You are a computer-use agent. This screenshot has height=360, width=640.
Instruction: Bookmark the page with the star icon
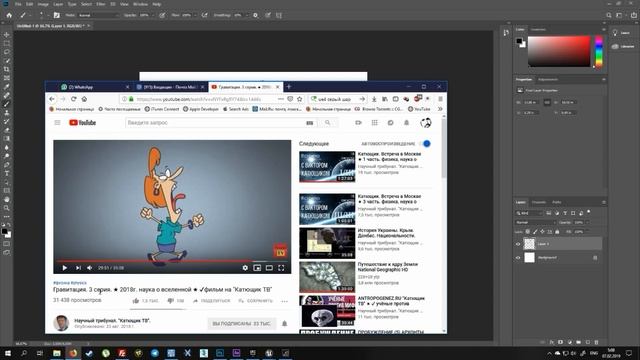point(300,99)
